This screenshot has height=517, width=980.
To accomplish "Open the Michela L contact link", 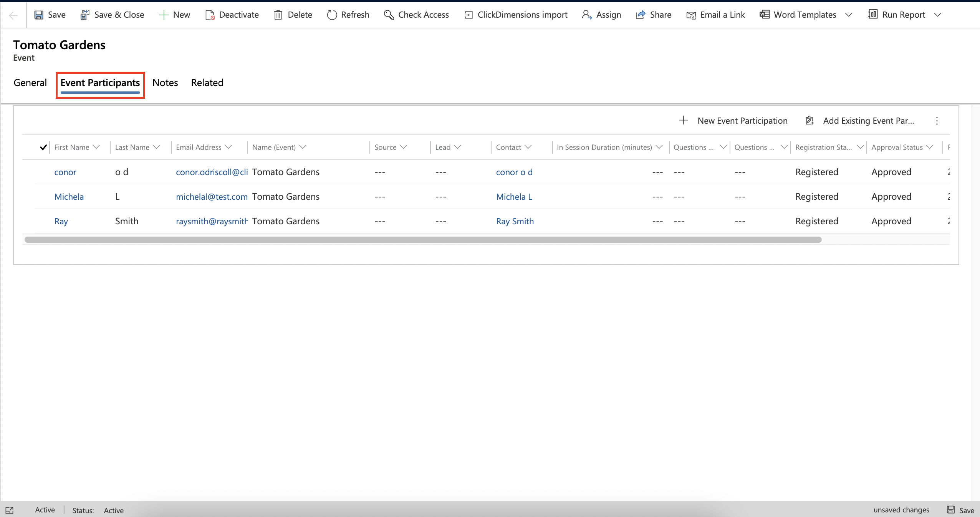I will [514, 197].
